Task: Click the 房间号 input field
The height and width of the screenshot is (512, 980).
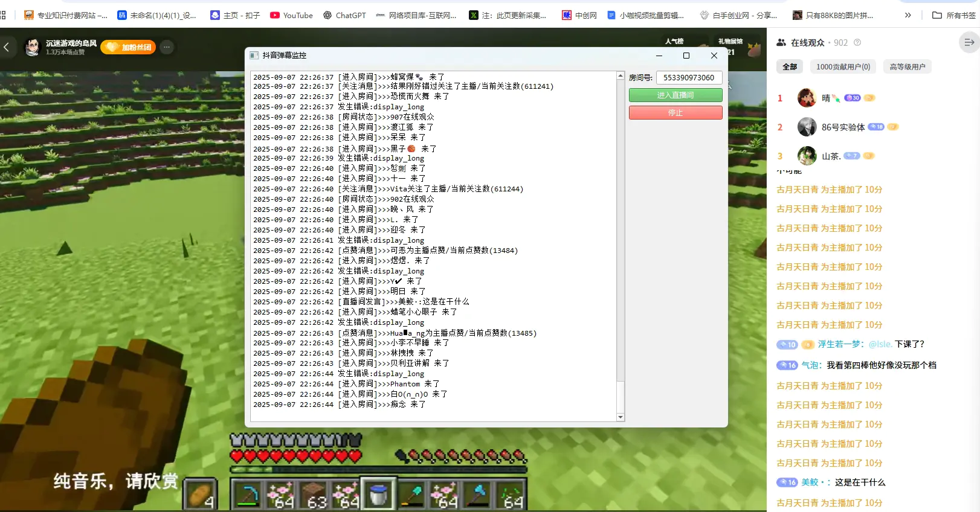Action: pyautogui.click(x=689, y=78)
